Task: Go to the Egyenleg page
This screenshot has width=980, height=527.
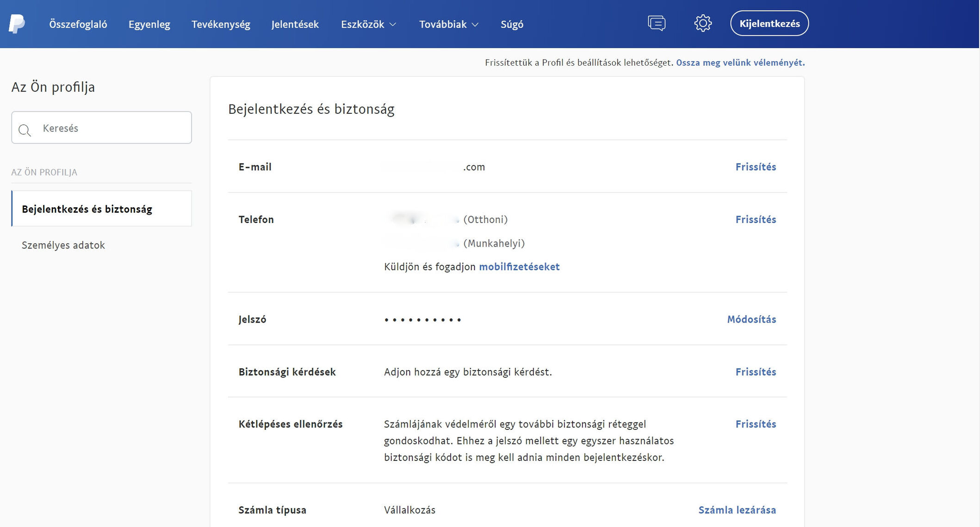Action: pos(149,24)
